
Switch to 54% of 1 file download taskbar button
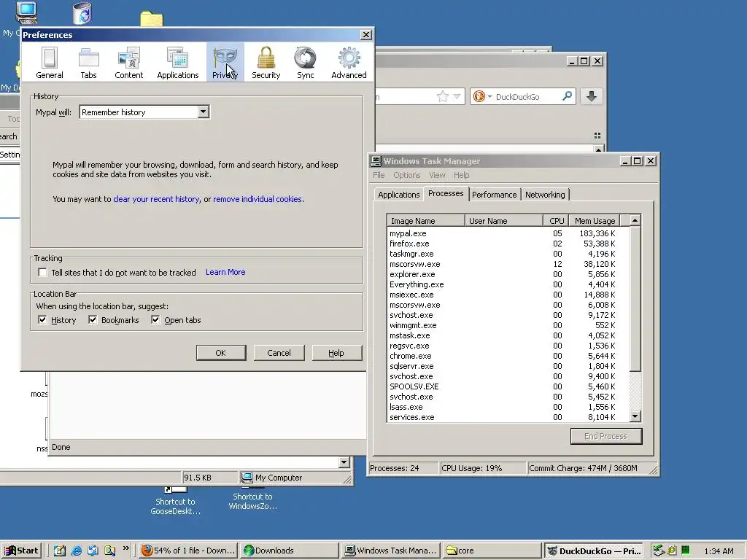click(x=188, y=551)
